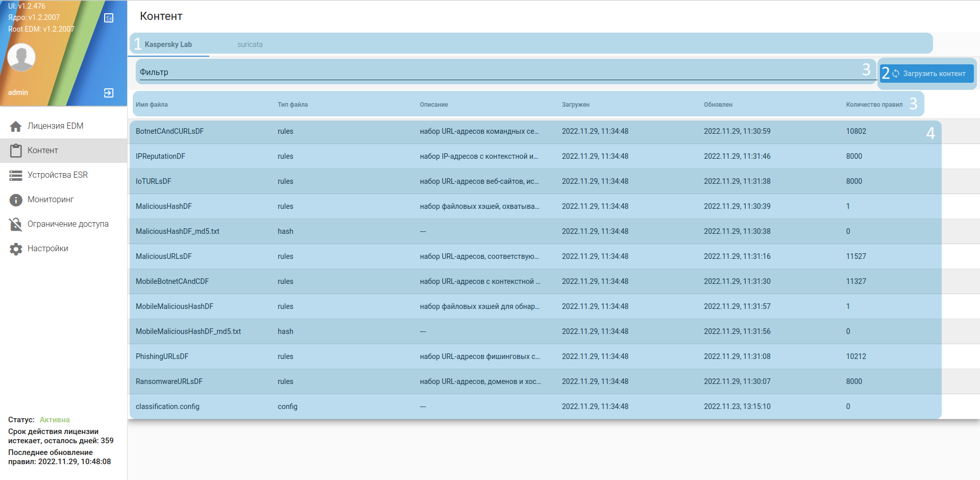Click the config type of classification.config
The image size is (980, 480).
pyautogui.click(x=287, y=406)
